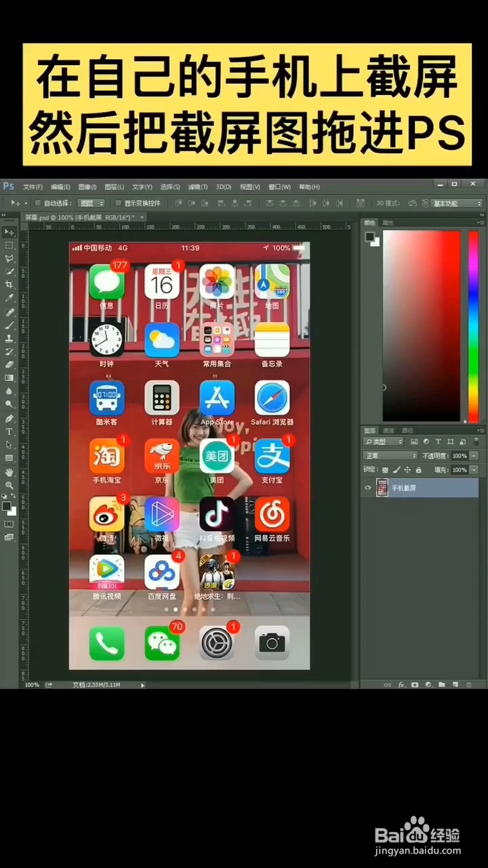Open the 文件(F) menu
The width and height of the screenshot is (488, 868).
click(33, 186)
